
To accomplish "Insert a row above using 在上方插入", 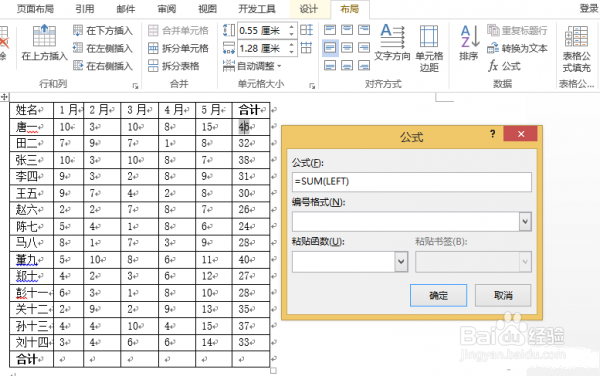I will pos(44,42).
